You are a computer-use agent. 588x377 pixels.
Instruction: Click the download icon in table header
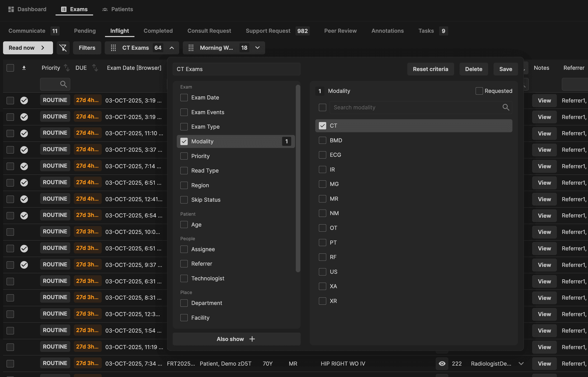pos(24,68)
